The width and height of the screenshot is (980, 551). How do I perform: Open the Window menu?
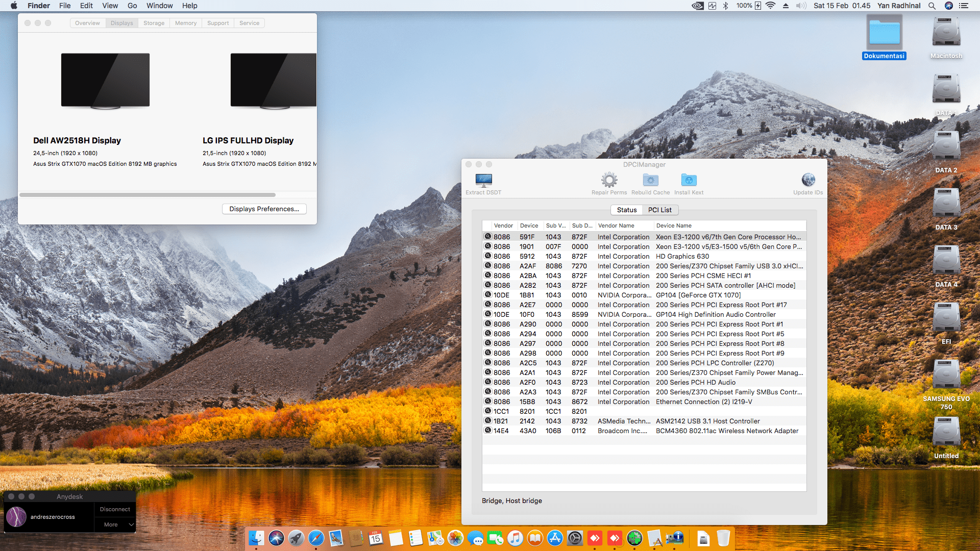click(x=159, y=6)
